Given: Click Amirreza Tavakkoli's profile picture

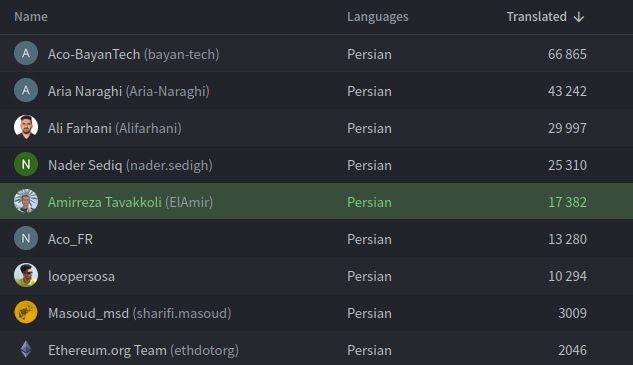Looking at the screenshot, I should [26, 201].
